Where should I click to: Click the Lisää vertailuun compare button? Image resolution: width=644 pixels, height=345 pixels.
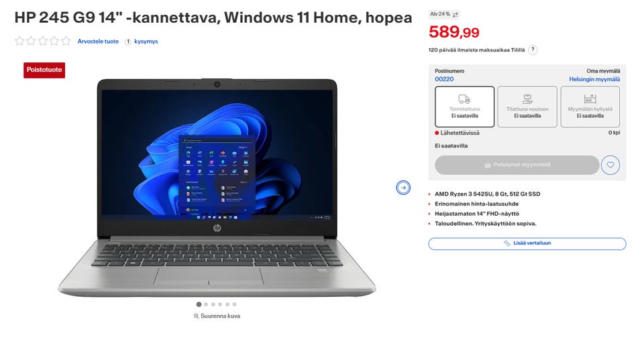527,243
